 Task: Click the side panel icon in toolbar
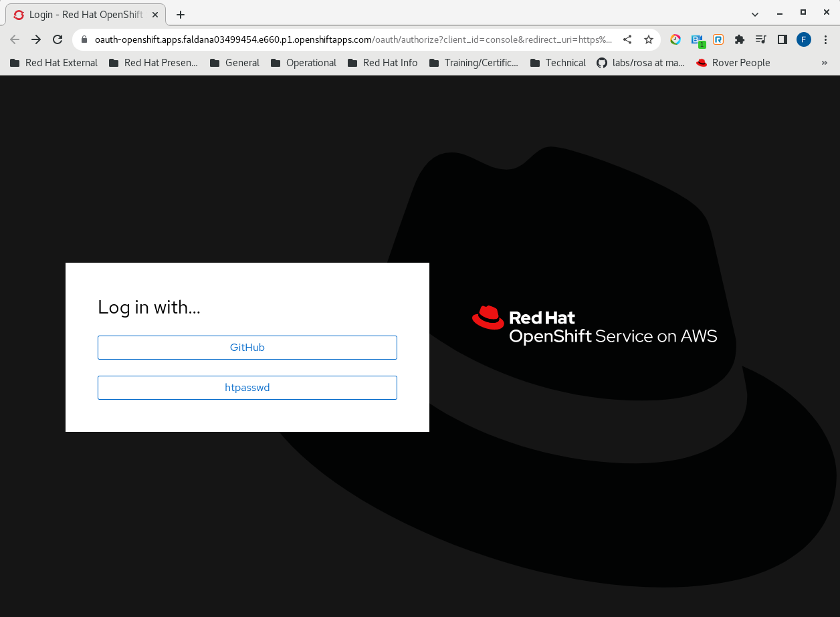point(782,39)
